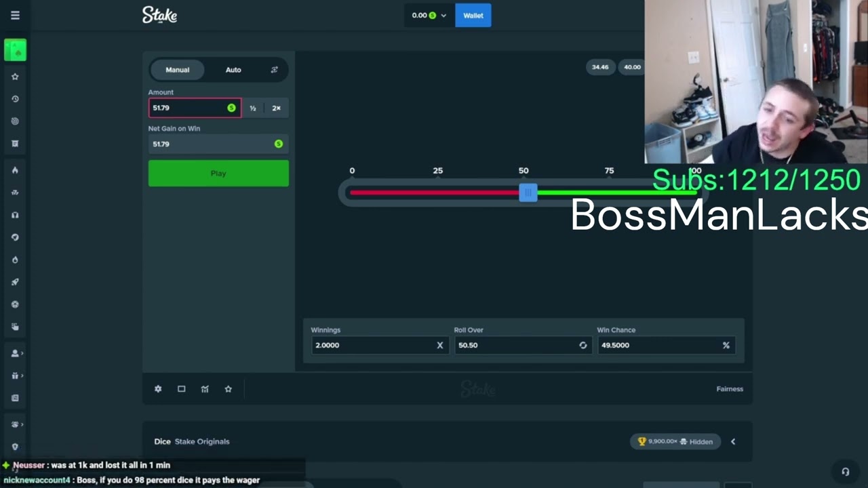Toggle theatre mode rectangle icon
This screenshot has width=868, height=488.
[x=181, y=389]
